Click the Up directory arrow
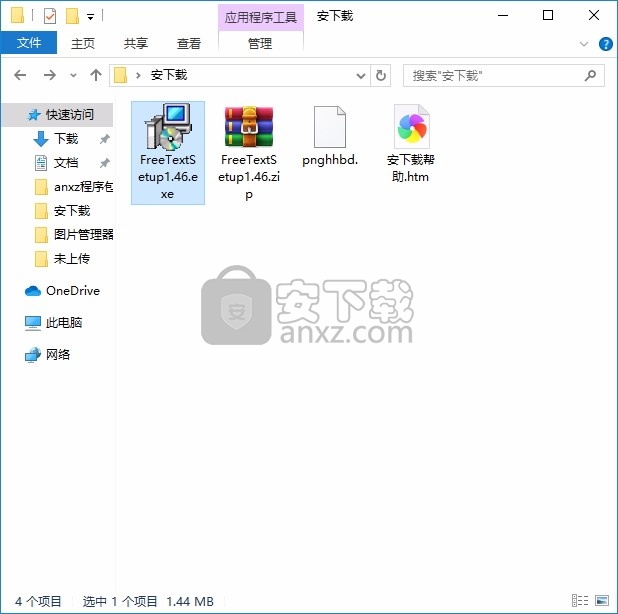Screen dimensions: 618x614 point(96,75)
